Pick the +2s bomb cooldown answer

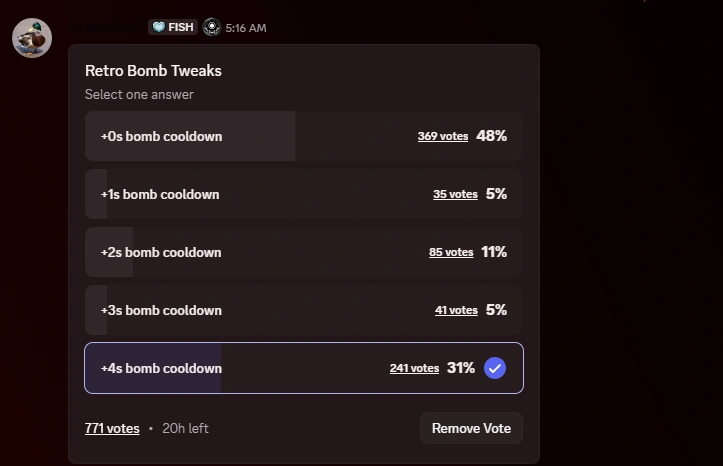(161, 252)
